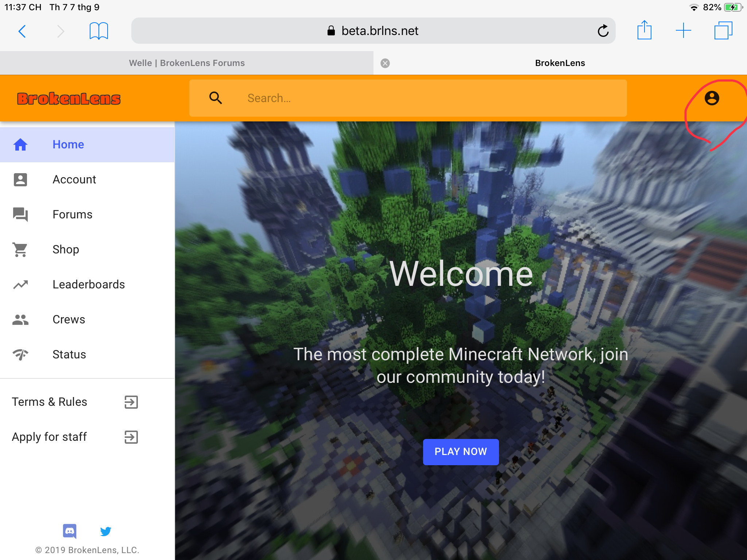Click the Welcome heading
Screen dimensions: 747x560
point(461,274)
